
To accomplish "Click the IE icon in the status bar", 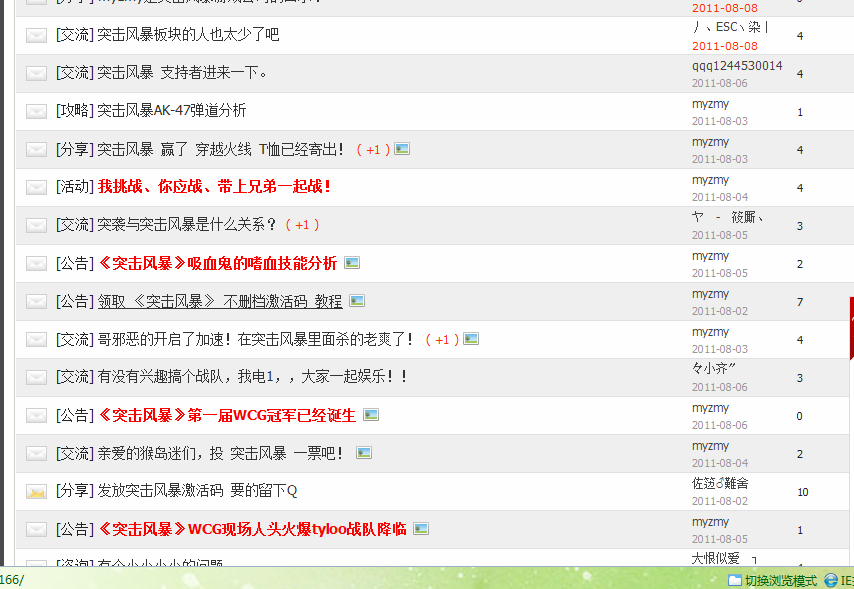I will point(831,580).
